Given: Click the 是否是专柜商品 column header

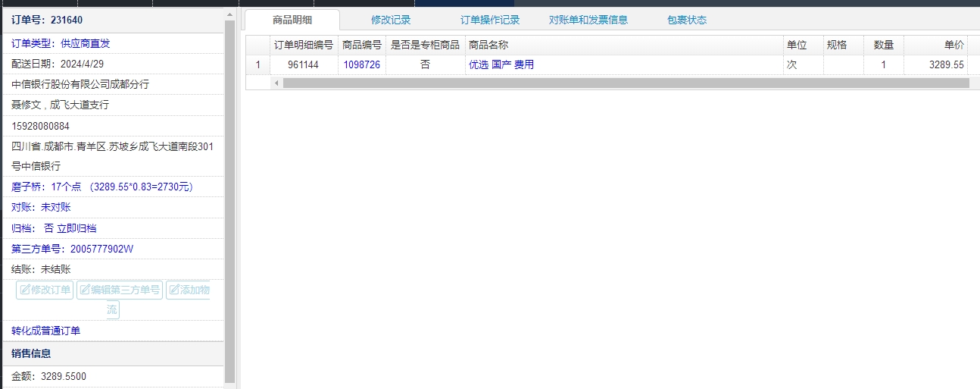Looking at the screenshot, I should [425, 45].
